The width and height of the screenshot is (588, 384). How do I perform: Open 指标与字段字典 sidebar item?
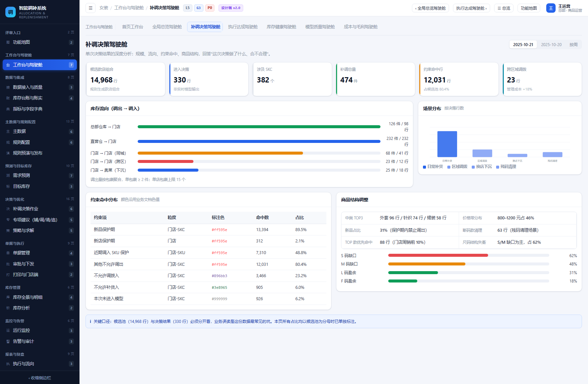tap(40, 109)
